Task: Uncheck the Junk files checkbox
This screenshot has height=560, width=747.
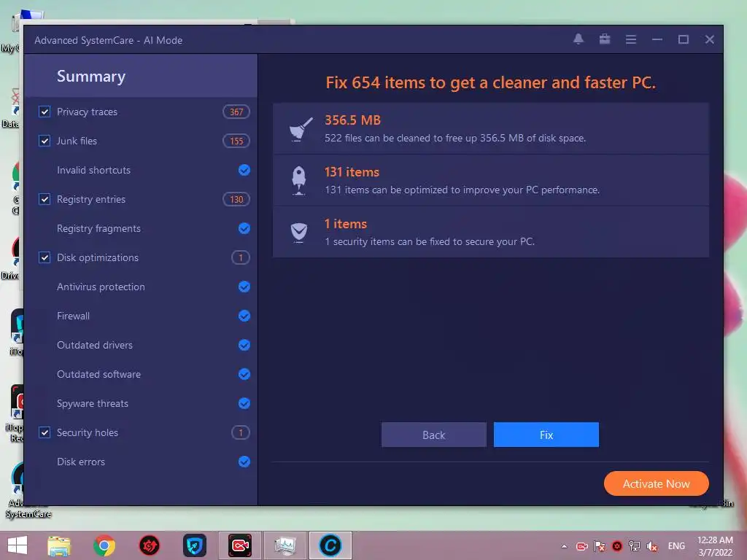Action: point(44,141)
